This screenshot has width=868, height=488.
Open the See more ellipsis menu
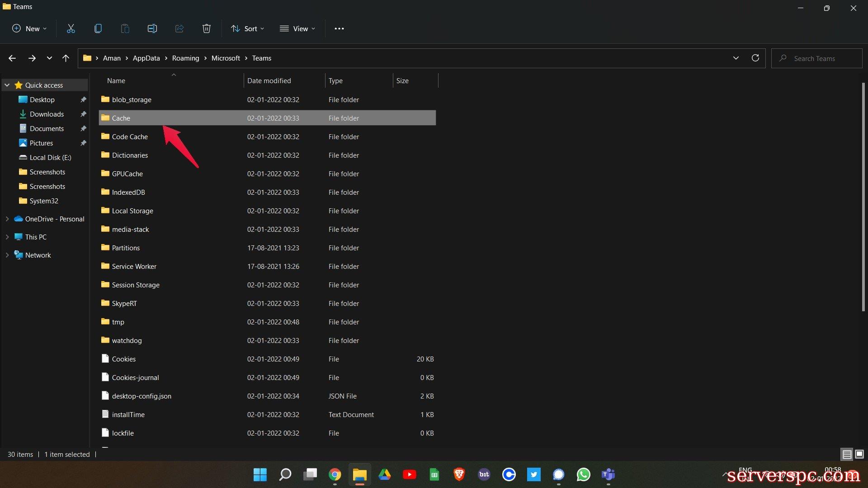click(339, 28)
